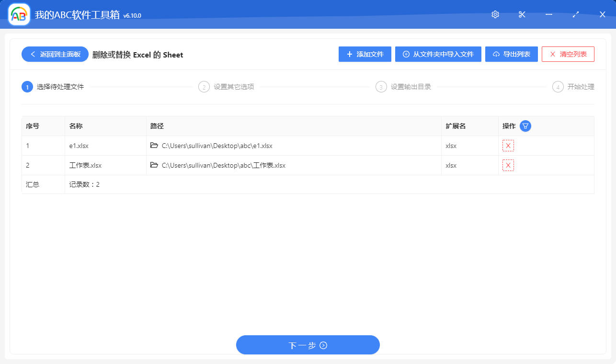Remove e1.xlsx row with red X
616x364 pixels.
tap(508, 146)
